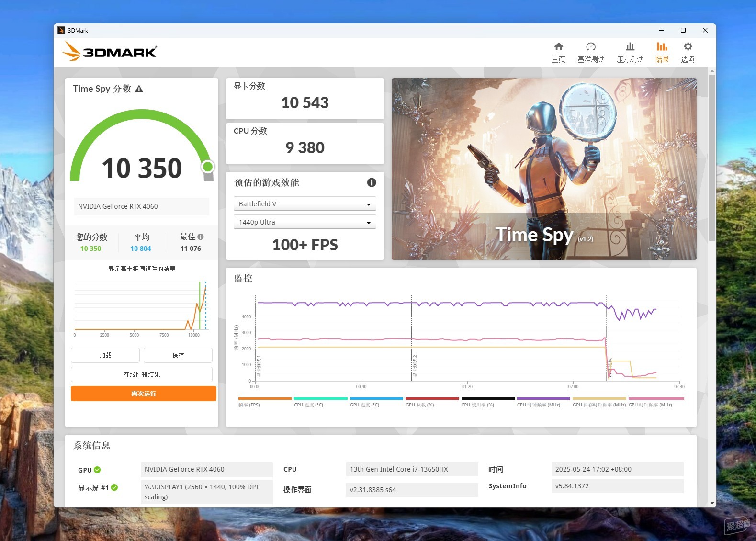This screenshot has width=756, height=541.
Task: Expand the 1440p Ultra resolution dropdown
Action: [305, 222]
